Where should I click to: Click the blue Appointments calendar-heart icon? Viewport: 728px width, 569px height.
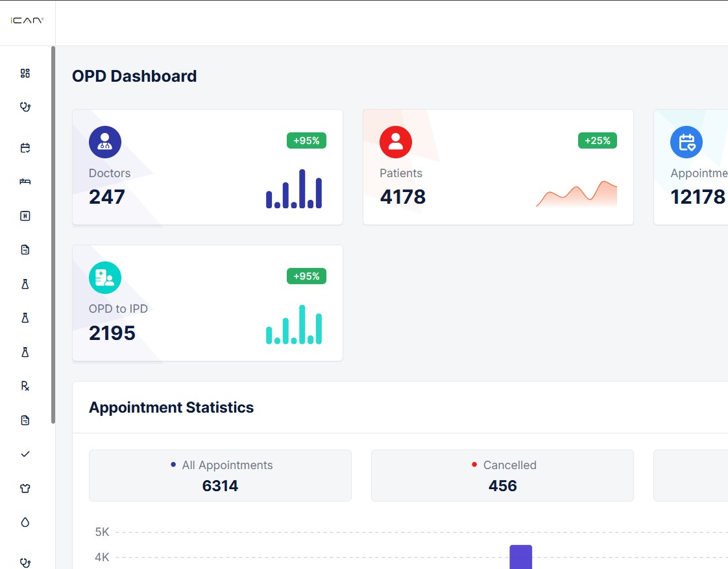686,141
